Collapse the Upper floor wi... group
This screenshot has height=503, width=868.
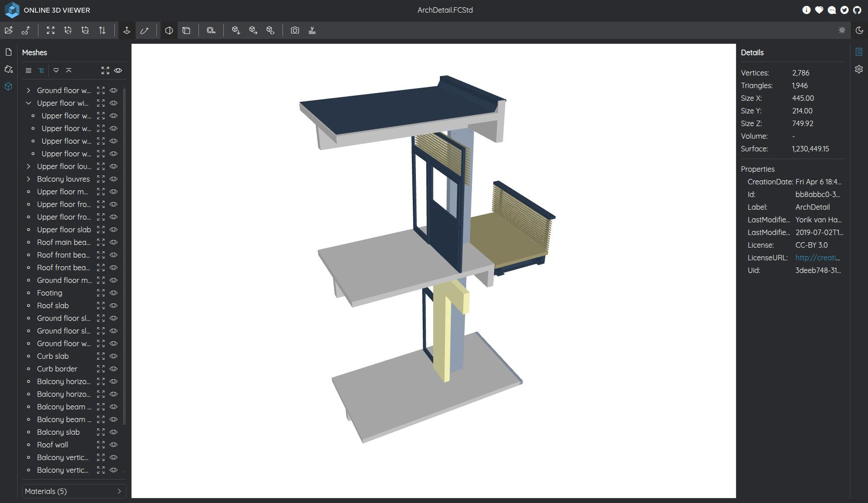coord(28,103)
